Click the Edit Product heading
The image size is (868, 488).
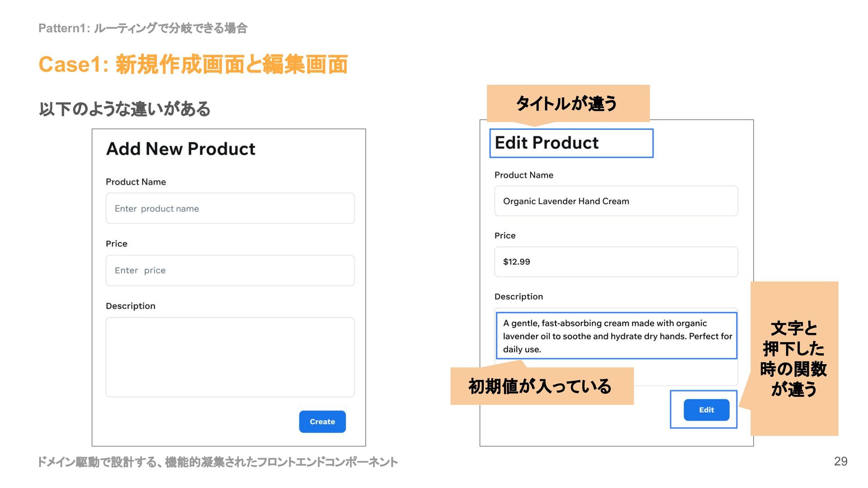[x=547, y=143]
